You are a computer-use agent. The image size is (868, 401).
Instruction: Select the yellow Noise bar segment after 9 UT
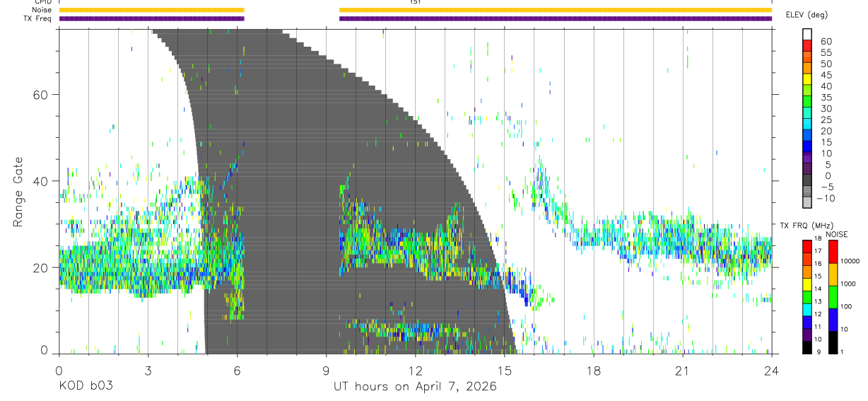[x=556, y=10]
